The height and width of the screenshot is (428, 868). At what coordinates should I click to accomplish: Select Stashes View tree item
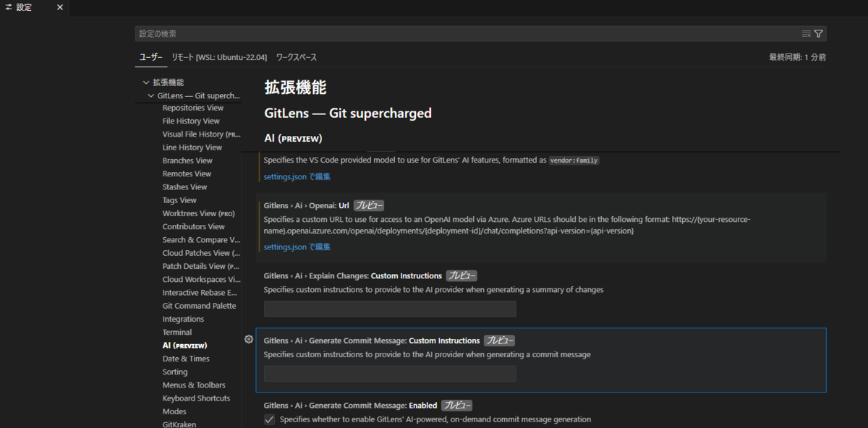click(x=185, y=187)
